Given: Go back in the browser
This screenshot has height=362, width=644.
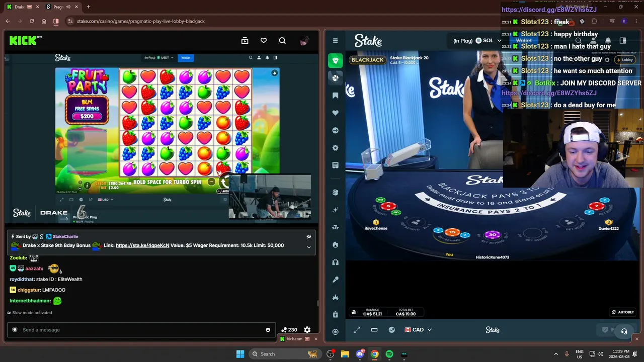Looking at the screenshot, I should tap(8, 21).
